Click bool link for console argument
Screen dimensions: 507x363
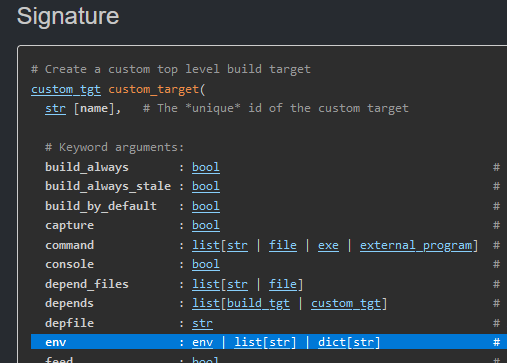(x=206, y=264)
